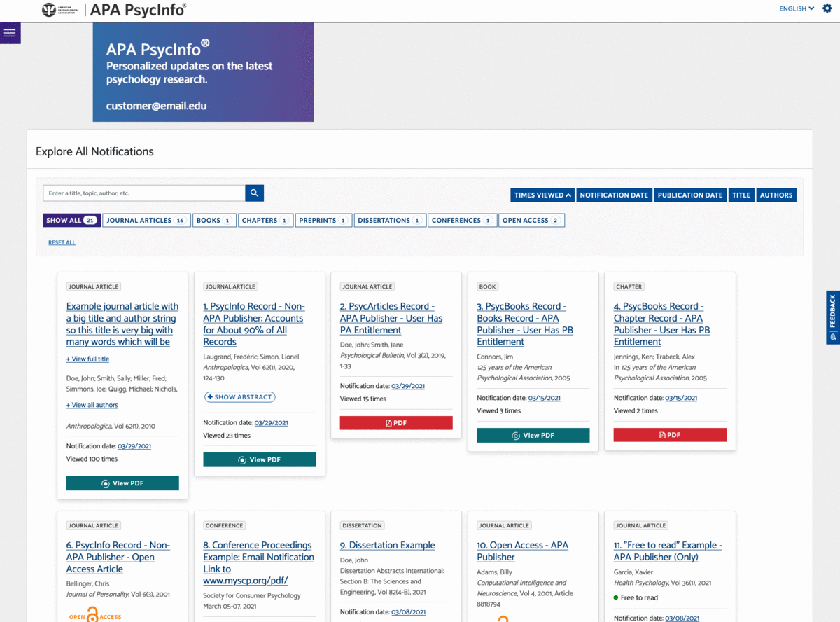Sort by Notification Date
This screenshot has height=622, width=840.
click(614, 195)
